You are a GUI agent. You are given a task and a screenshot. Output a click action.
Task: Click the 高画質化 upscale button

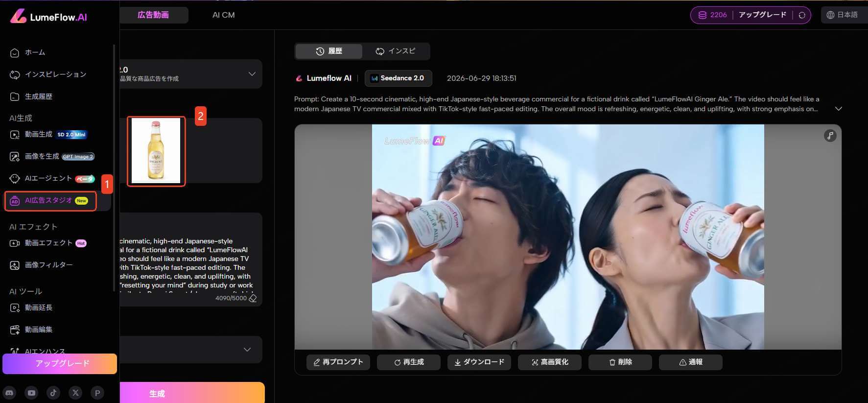[x=550, y=362]
